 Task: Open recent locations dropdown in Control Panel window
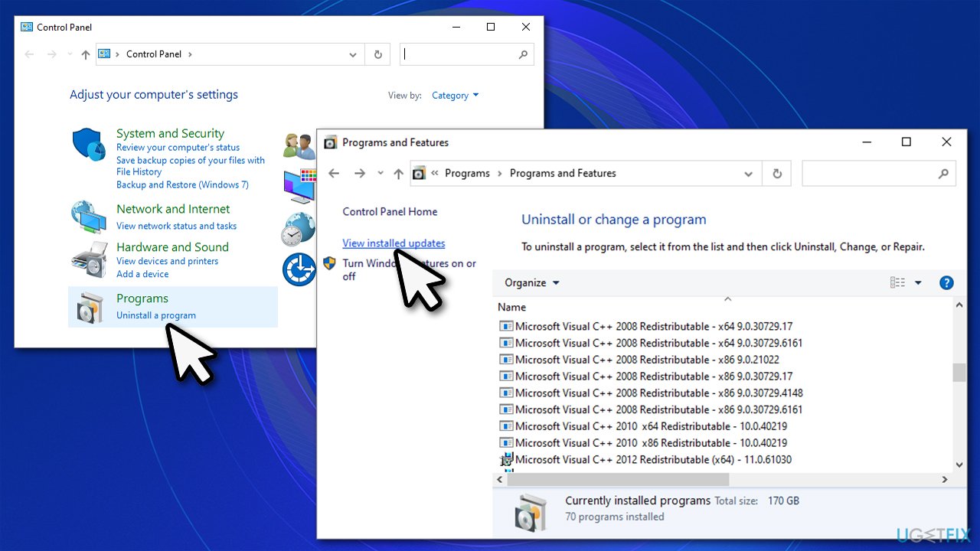(x=69, y=54)
